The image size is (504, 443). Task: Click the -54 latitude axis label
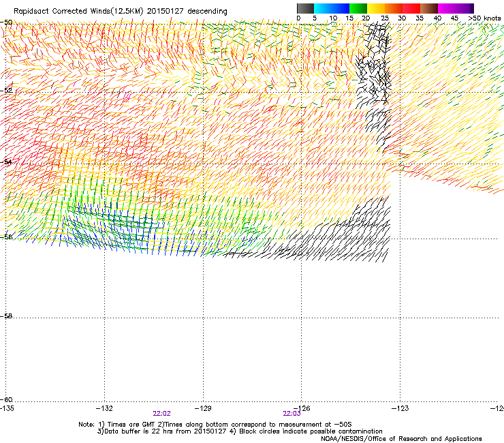[x=6, y=162]
